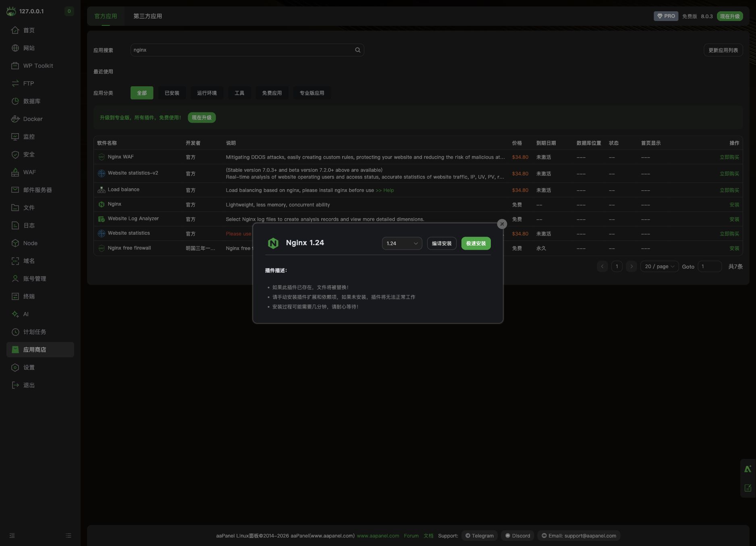The height and width of the screenshot is (546, 756).
Task: Open the AI assistant floating icon
Action: tap(748, 469)
